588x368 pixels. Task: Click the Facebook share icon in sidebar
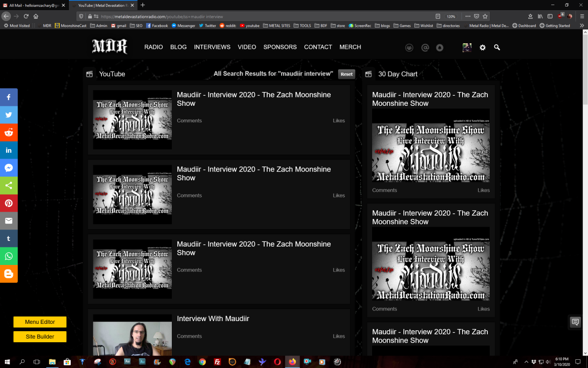(9, 97)
